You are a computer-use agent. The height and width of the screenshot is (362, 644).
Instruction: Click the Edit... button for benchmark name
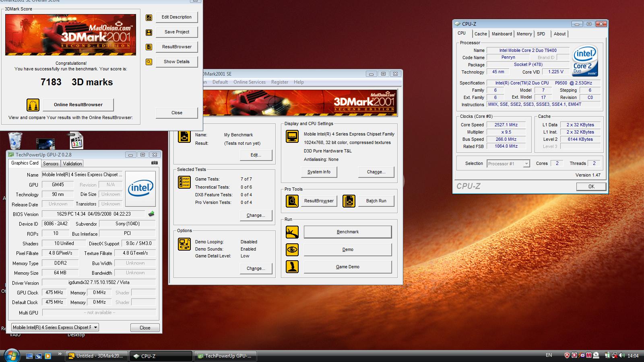[256, 155]
